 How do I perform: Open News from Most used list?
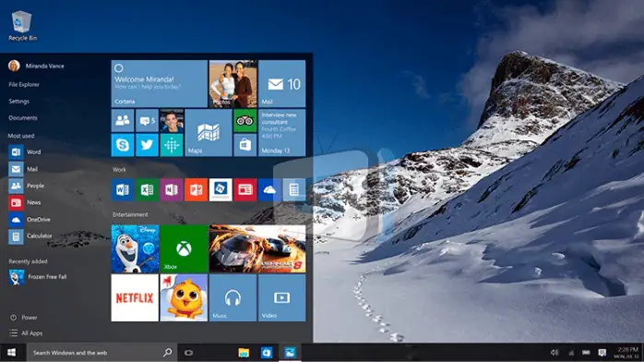pos(25,202)
